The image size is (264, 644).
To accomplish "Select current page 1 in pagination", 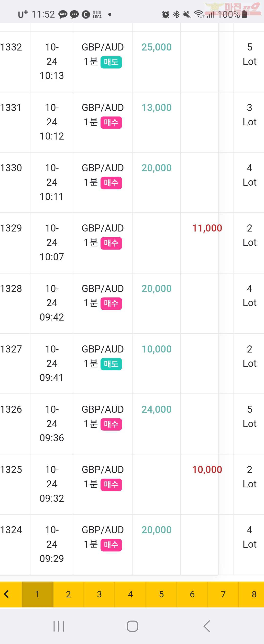I will (x=38, y=594).
